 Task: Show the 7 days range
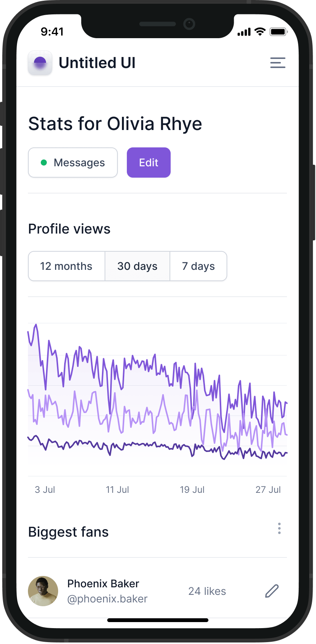pyautogui.click(x=198, y=266)
